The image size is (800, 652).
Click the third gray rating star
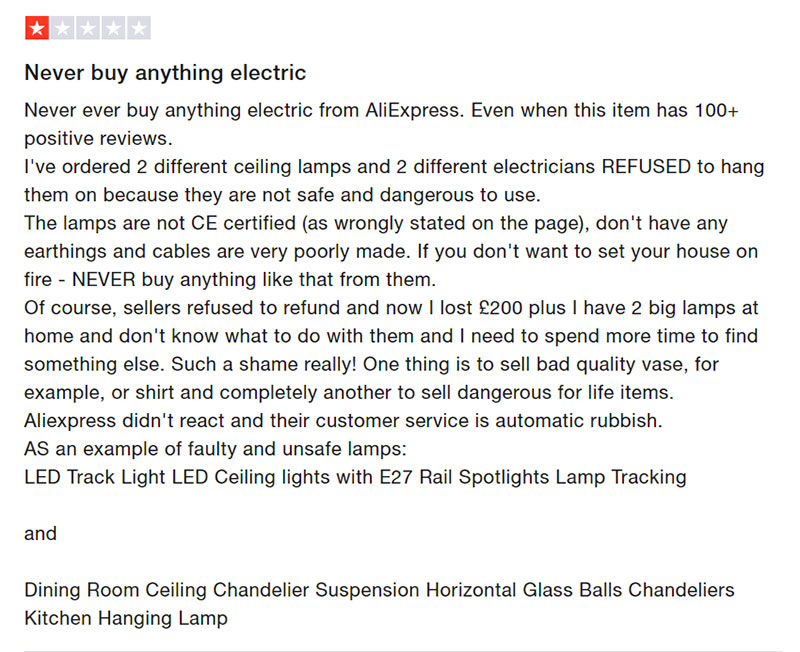88,29
